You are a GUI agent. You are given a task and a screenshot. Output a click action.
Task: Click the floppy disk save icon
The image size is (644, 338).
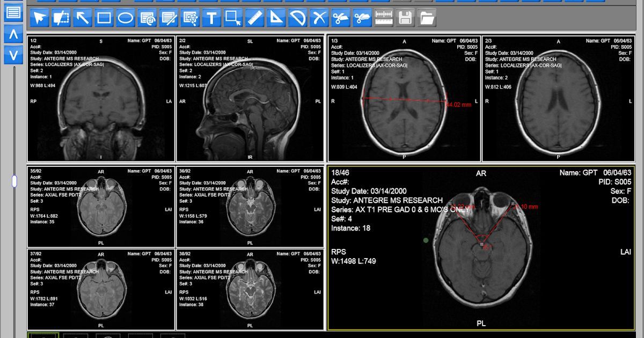(405, 18)
